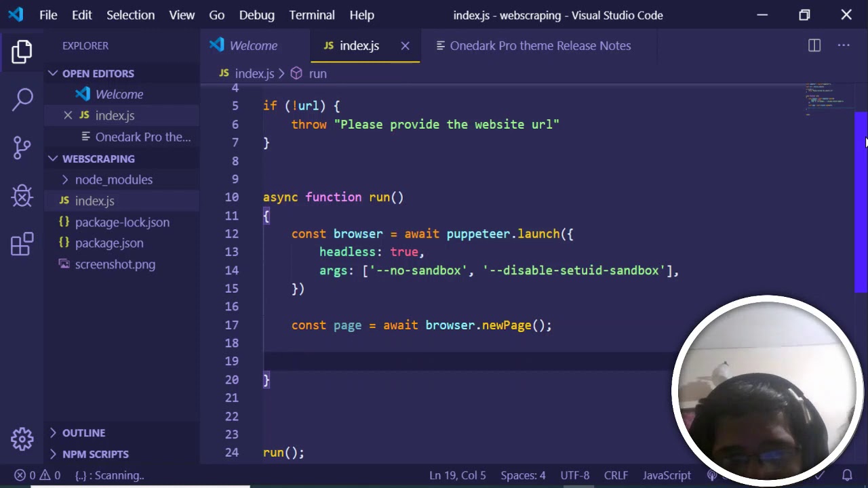The image size is (868, 488).
Task: Close the index.js editor tab
Action: pos(405,45)
